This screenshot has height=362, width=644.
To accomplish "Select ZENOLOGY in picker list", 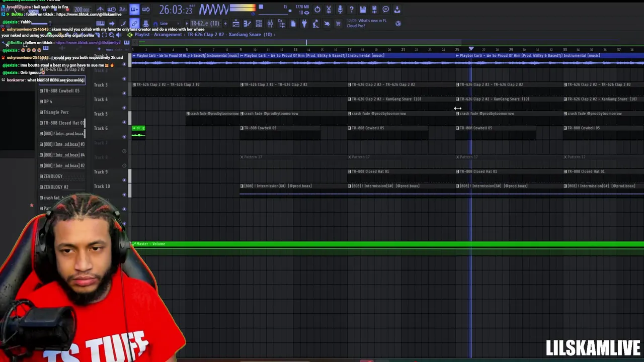I will [51, 176].
